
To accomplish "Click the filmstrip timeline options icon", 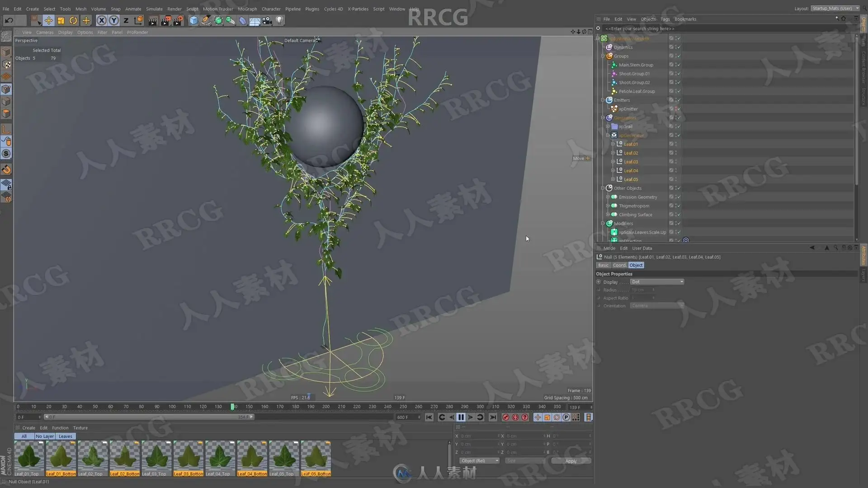I will (588, 418).
